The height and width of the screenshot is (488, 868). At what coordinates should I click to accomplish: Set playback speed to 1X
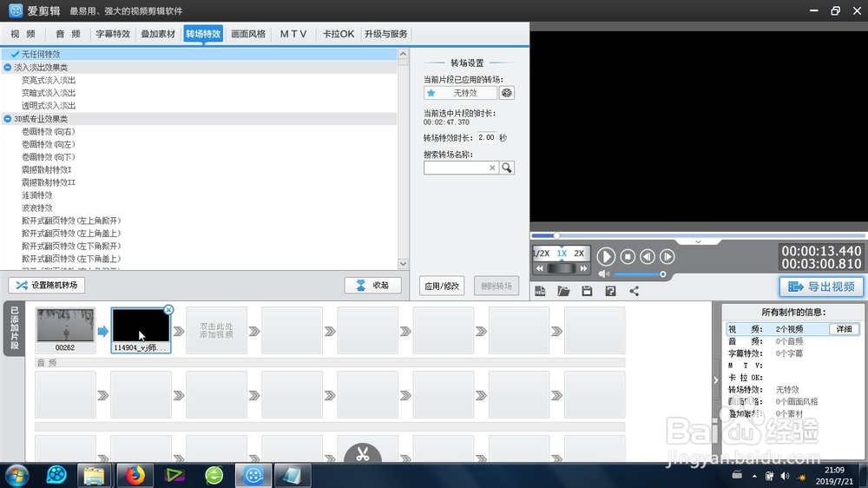click(x=562, y=254)
